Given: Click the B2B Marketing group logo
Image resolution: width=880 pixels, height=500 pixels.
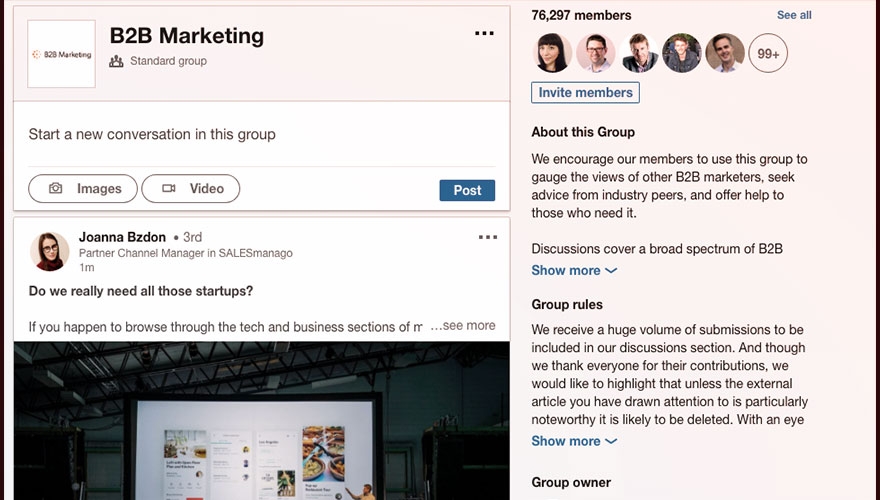Looking at the screenshot, I should 62,54.
